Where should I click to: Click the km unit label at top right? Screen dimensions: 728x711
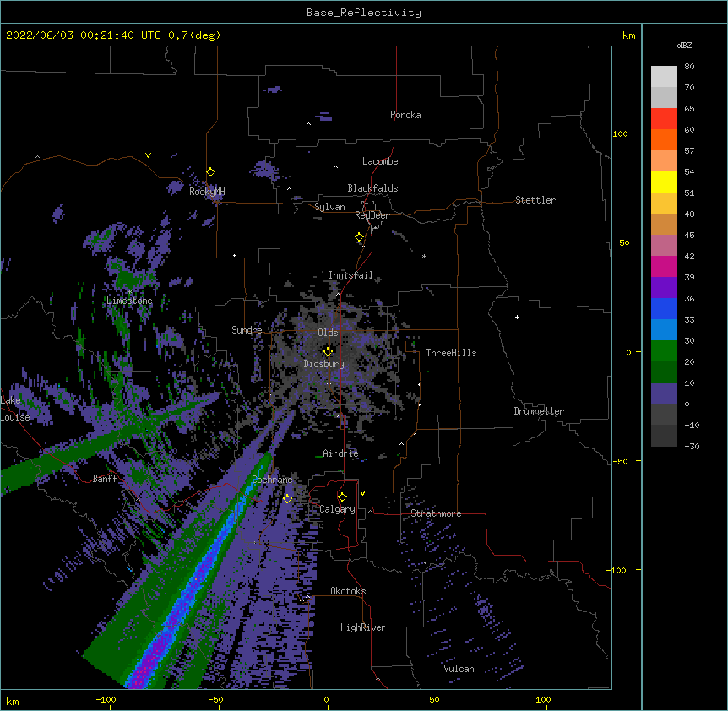(629, 35)
